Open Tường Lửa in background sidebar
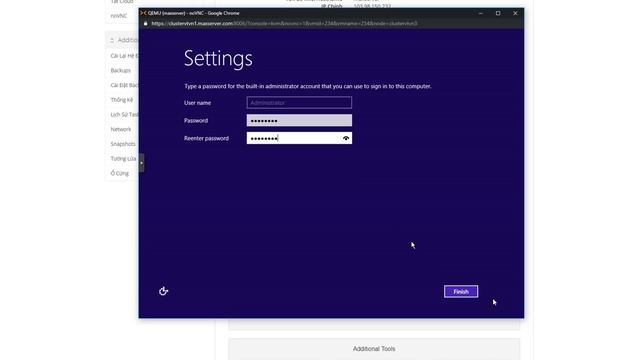Viewport: 640px width, 360px height. coord(124,159)
